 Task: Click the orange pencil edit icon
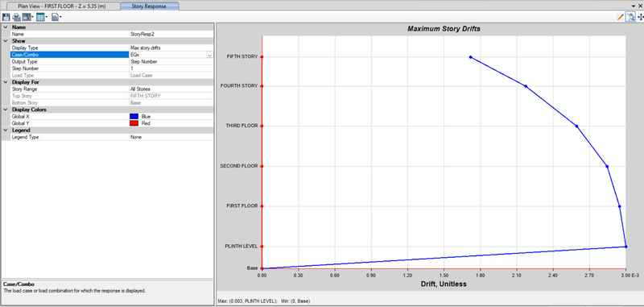click(620, 17)
